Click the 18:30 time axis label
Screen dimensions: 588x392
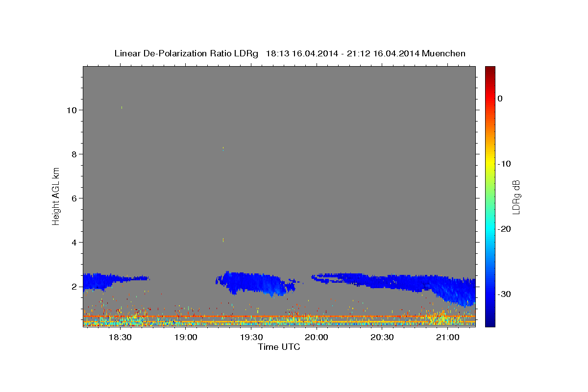[x=120, y=337]
